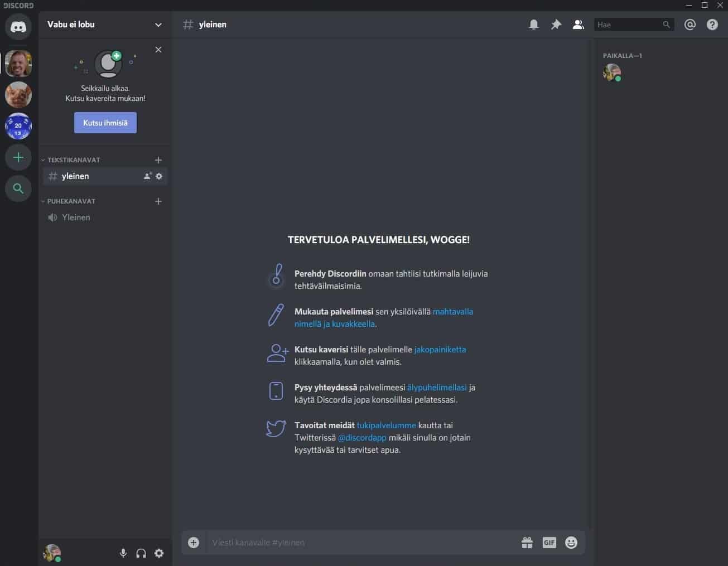Open the älypuhelimellasi link
728x566 pixels.
[x=437, y=388]
